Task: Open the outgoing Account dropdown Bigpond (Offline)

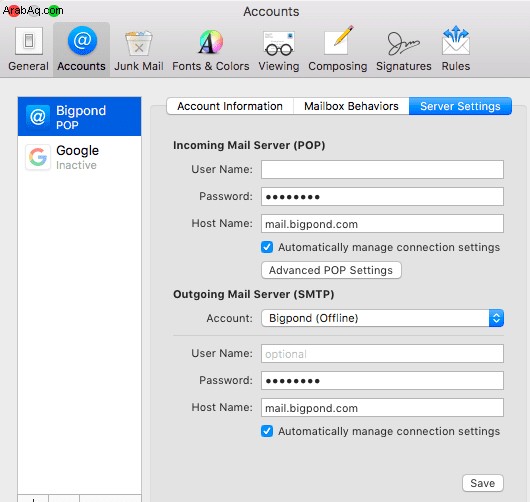Action: tap(382, 318)
